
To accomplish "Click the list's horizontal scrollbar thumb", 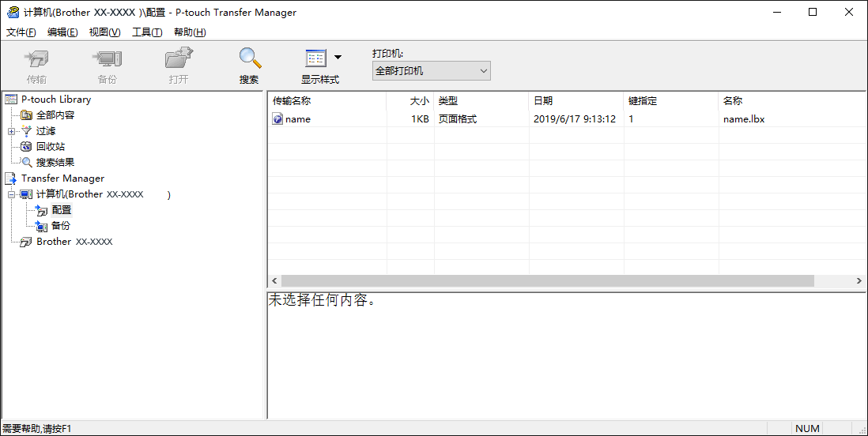I will click(x=548, y=281).
